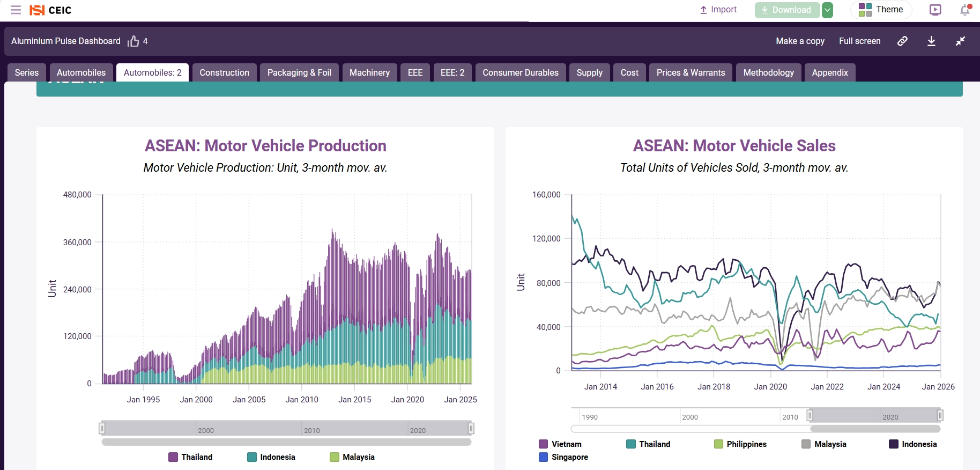The width and height of the screenshot is (980, 470).
Task: Open the Prices & Warrants tab
Action: tap(691, 73)
